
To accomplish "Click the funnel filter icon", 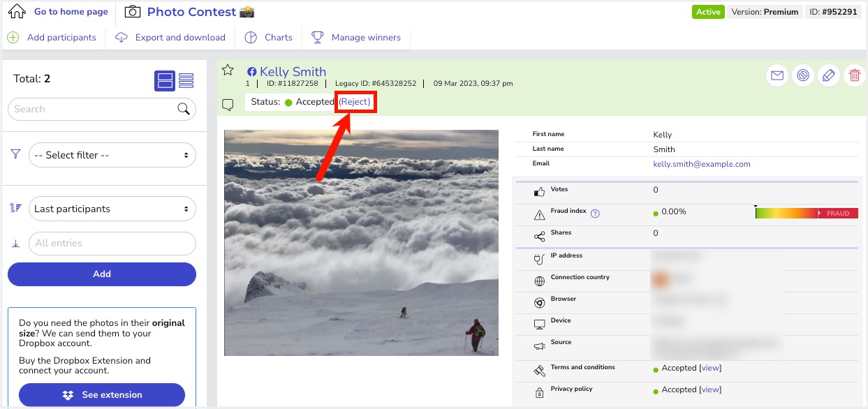I will pos(16,154).
